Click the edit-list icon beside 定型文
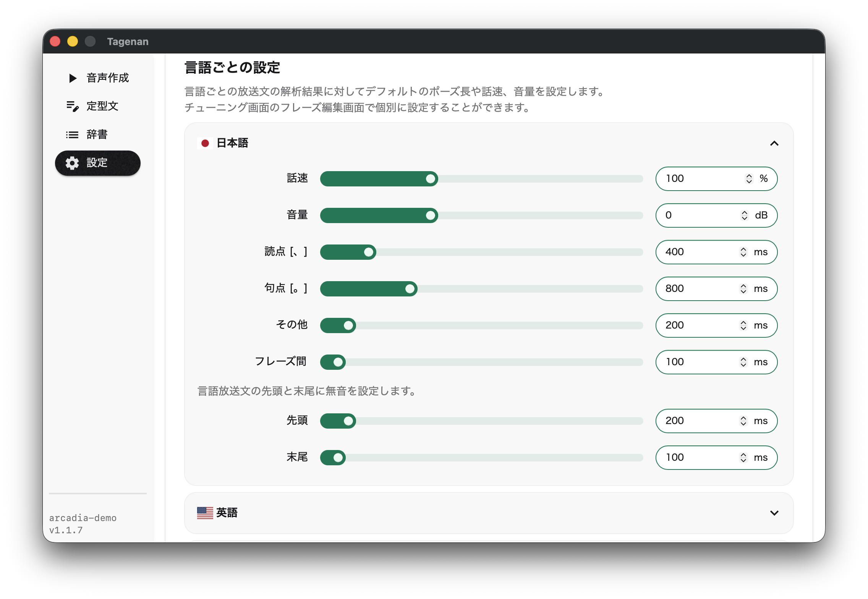 [73, 106]
